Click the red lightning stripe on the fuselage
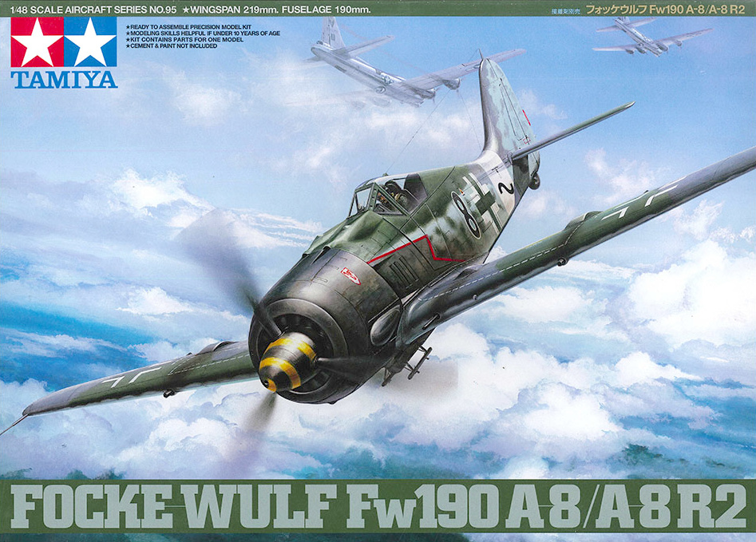The width and height of the screenshot is (756, 542). point(415,251)
